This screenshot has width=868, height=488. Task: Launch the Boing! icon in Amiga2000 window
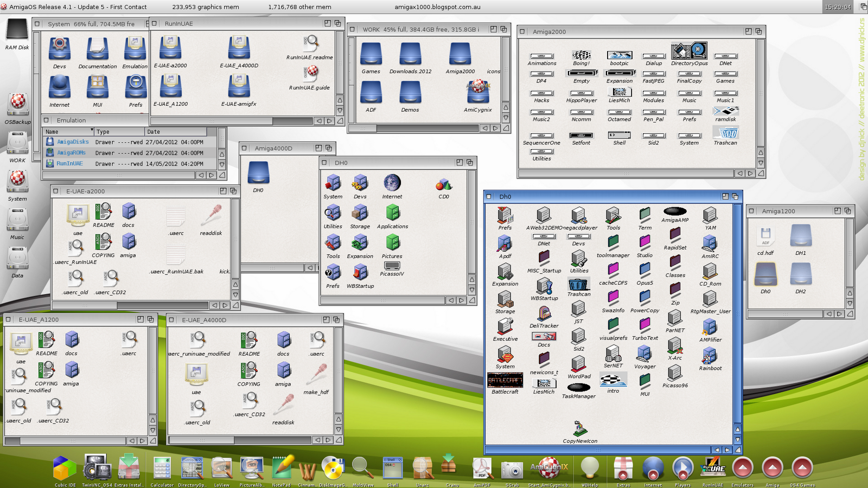(x=582, y=55)
